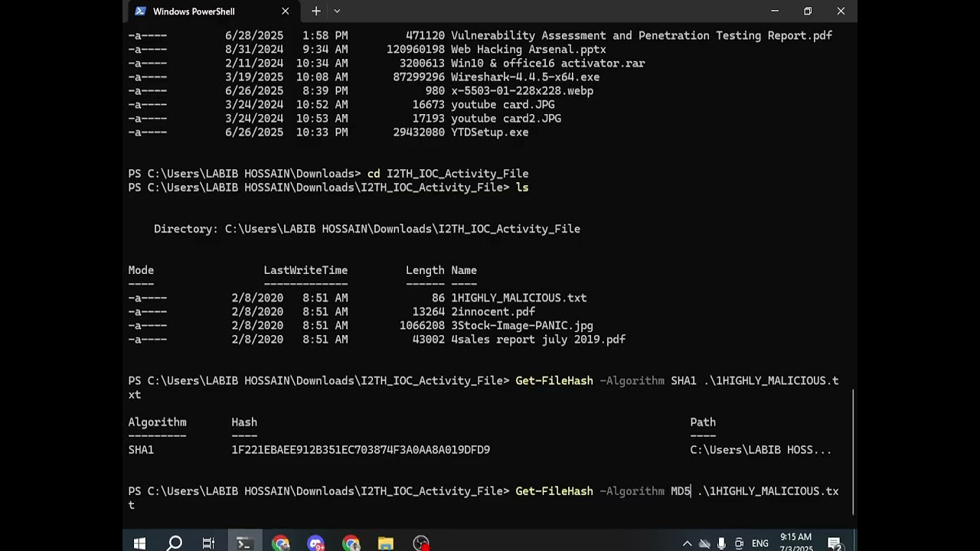Expand the new tab profile dropdown arrow
980x551 pixels.
[x=337, y=11]
